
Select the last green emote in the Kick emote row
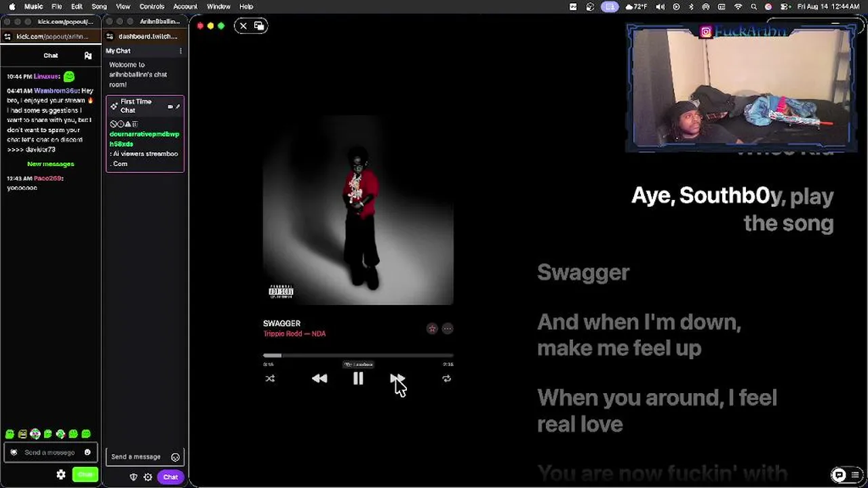click(86, 434)
